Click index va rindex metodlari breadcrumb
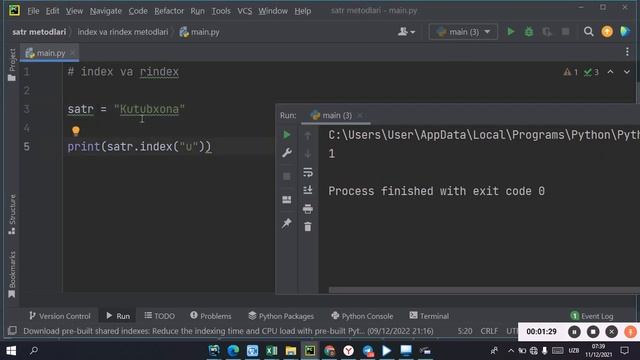 pyautogui.click(x=122, y=32)
